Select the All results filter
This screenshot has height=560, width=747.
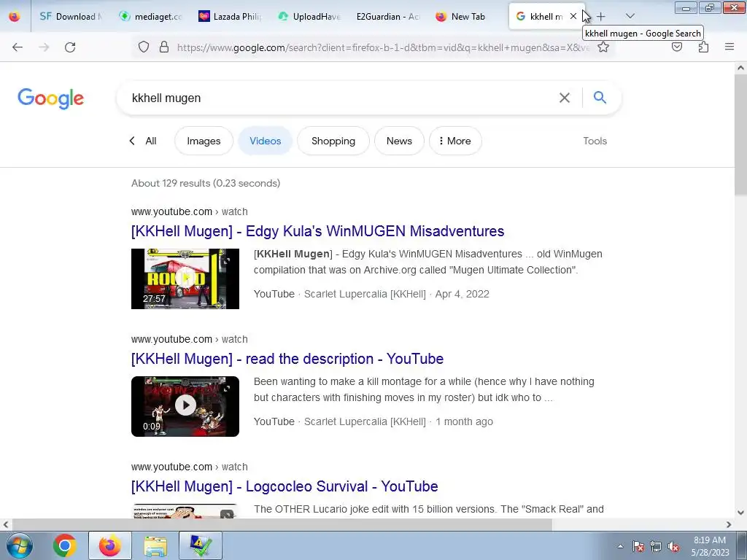tap(150, 141)
